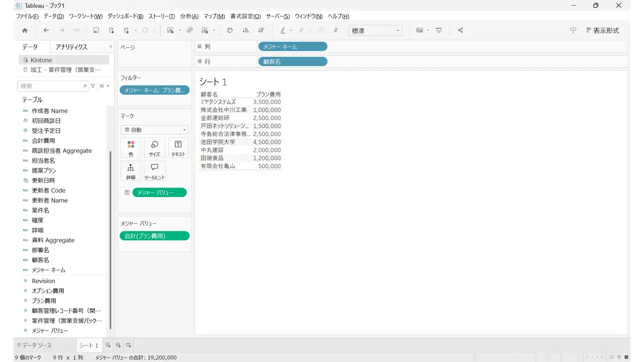Switch to the アナリティクス tab
The image size is (644, 362).
[71, 47]
